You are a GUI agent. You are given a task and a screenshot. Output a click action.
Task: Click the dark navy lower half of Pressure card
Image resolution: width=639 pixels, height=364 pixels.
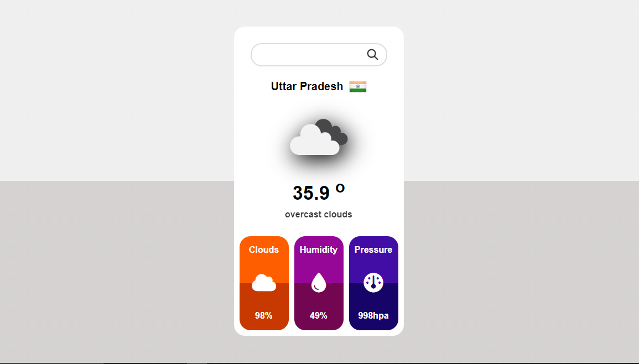373,306
